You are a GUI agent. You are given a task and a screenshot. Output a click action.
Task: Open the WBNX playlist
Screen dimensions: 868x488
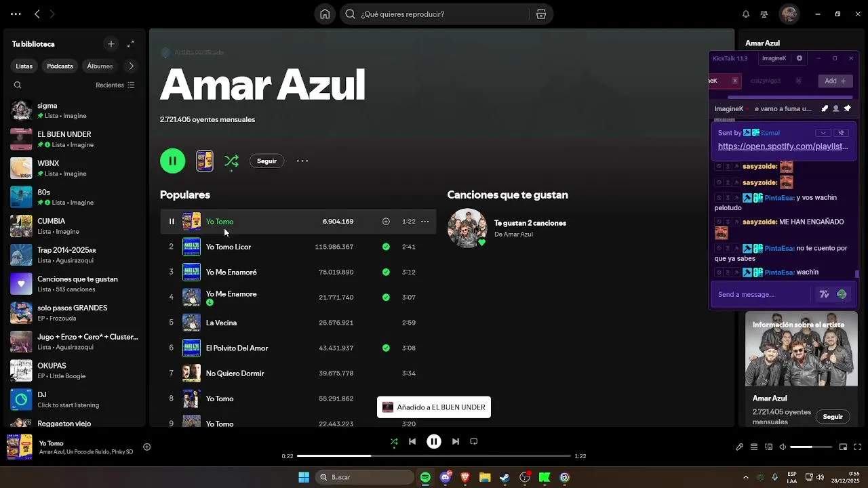74,168
